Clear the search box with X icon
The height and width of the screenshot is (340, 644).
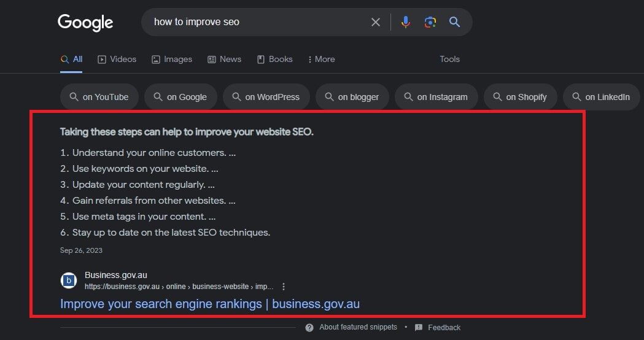tap(375, 22)
